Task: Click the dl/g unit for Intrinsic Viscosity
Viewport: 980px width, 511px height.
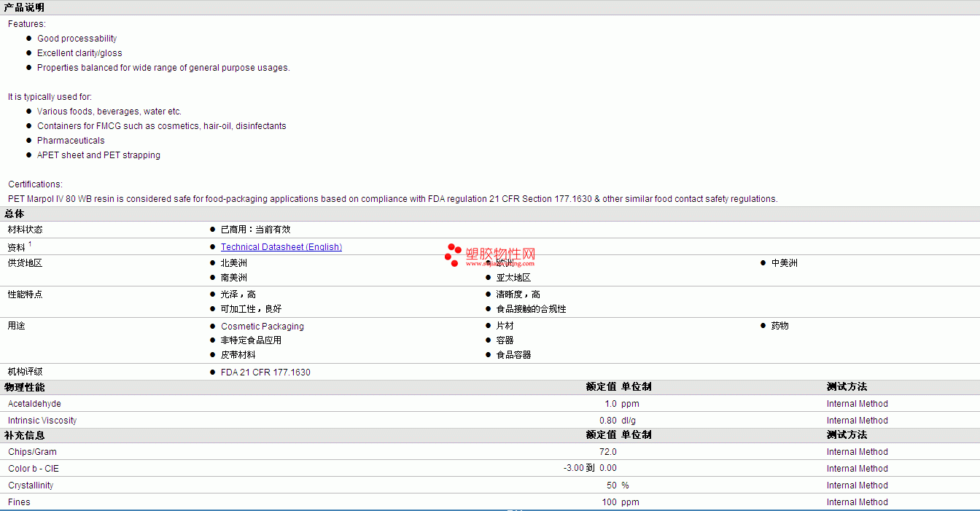Action: pyautogui.click(x=629, y=421)
